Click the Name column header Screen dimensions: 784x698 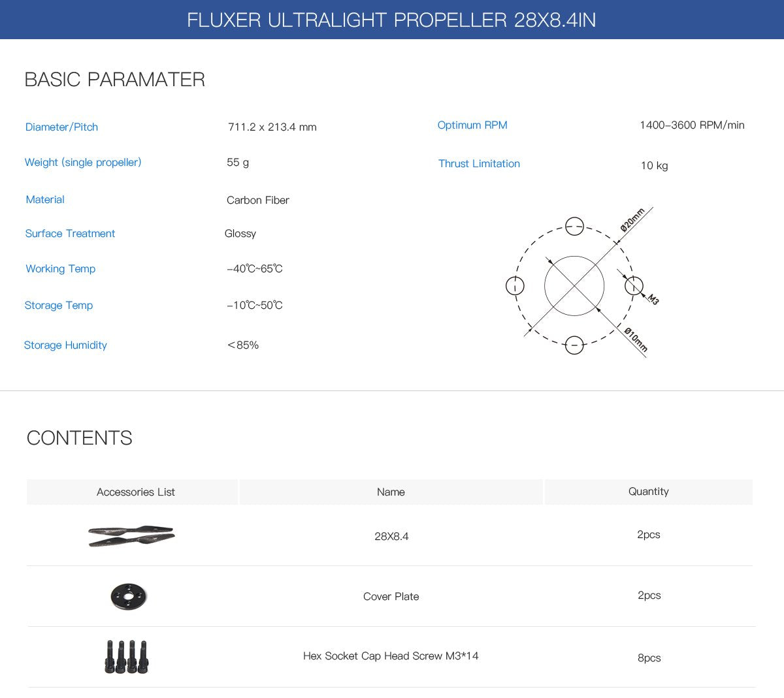[x=391, y=492]
